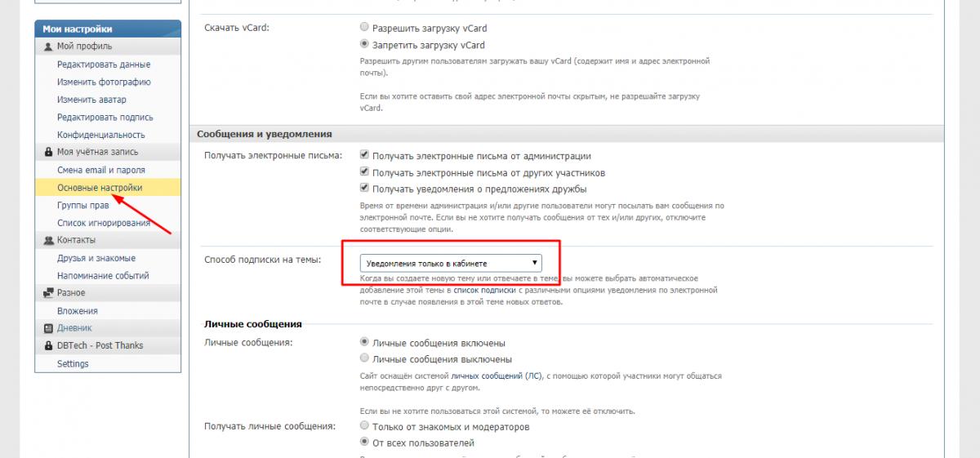Image resolution: width=980 pixels, height=458 pixels.
Task: Follow the список подписки link
Action: coord(484,290)
